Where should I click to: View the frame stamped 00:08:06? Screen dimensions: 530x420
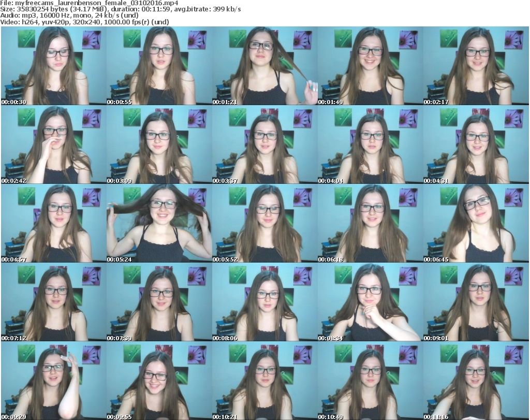264,302
